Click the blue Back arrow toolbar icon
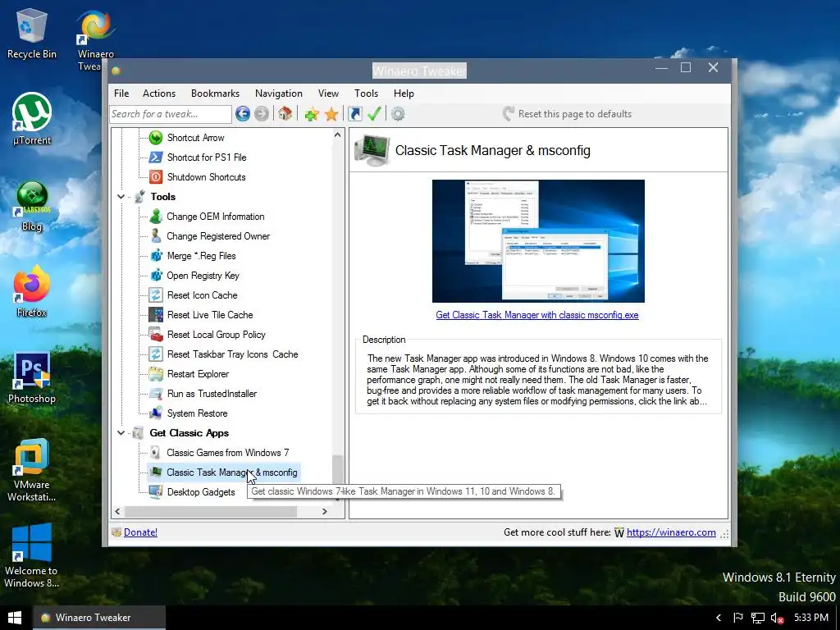Image resolution: width=840 pixels, height=630 pixels. 243,113
